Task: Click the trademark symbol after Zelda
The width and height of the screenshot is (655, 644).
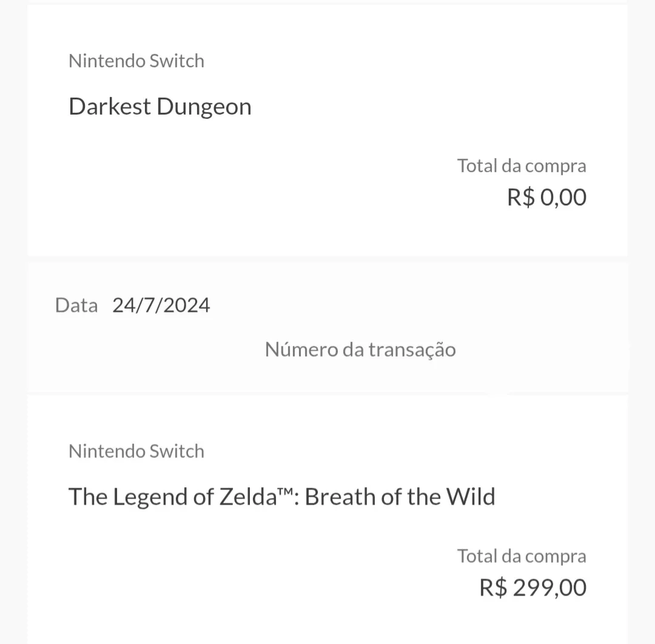Action: click(x=285, y=492)
